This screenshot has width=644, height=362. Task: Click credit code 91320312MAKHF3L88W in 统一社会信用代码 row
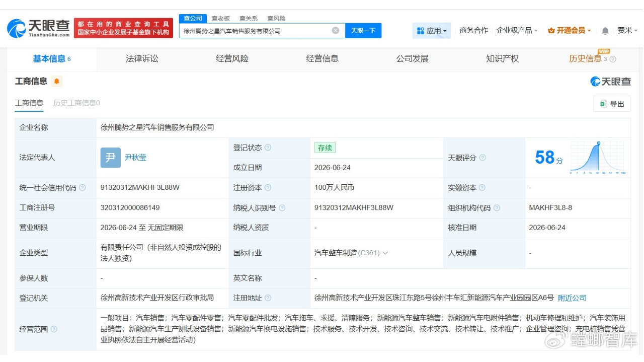pos(140,187)
